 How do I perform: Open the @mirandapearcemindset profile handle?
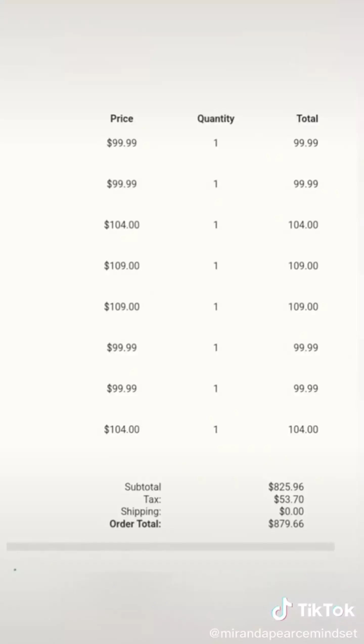(x=283, y=633)
